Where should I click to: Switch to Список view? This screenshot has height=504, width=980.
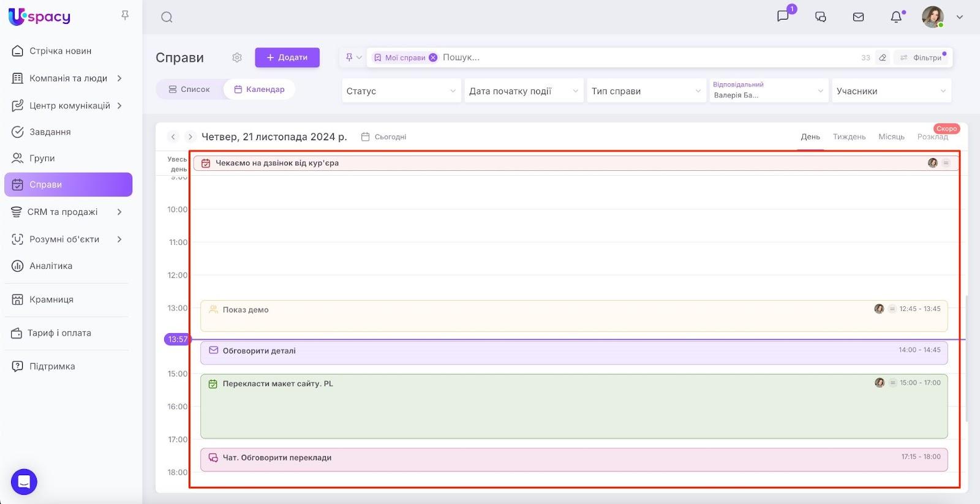189,89
